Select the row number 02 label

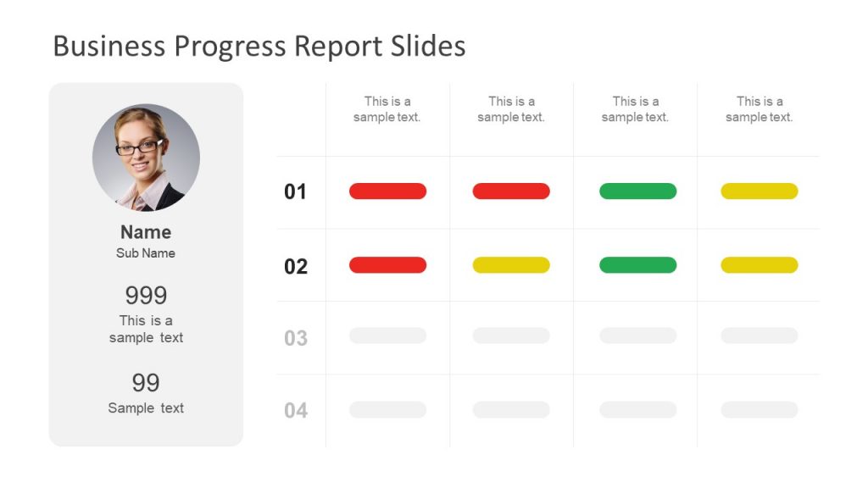tap(296, 267)
